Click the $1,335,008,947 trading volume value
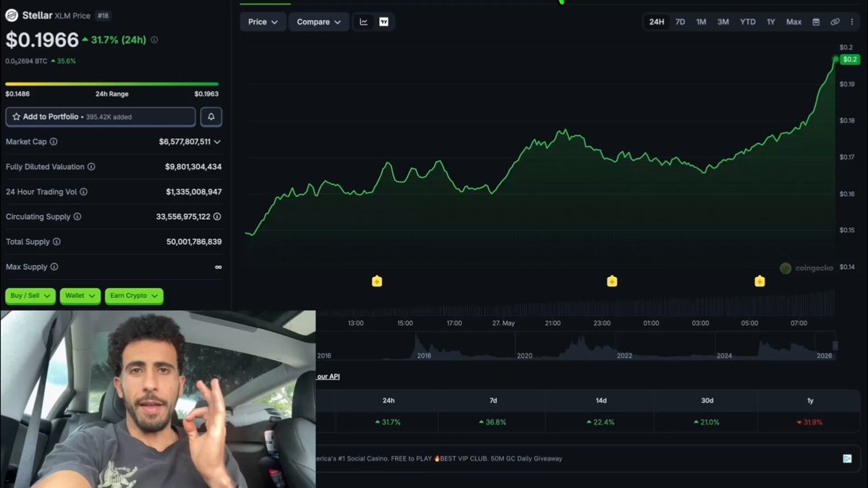Viewport: 868px width, 488px height. [x=193, y=192]
